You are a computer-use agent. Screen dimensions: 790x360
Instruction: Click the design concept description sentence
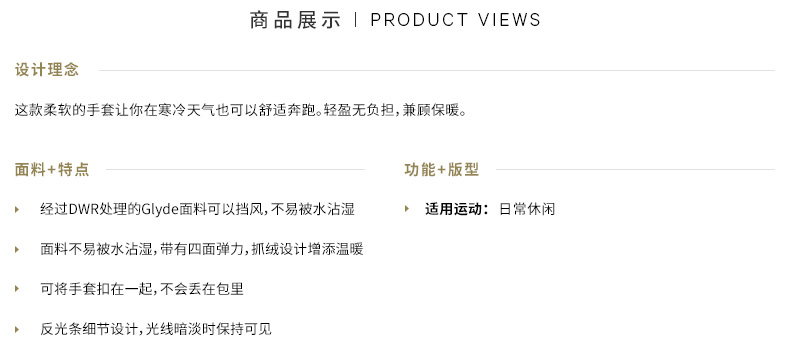(x=241, y=110)
